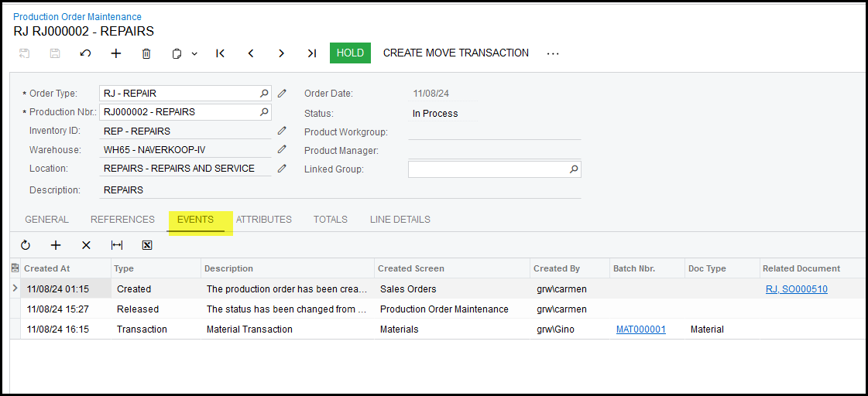Click the Delete trash can icon

tap(146, 53)
